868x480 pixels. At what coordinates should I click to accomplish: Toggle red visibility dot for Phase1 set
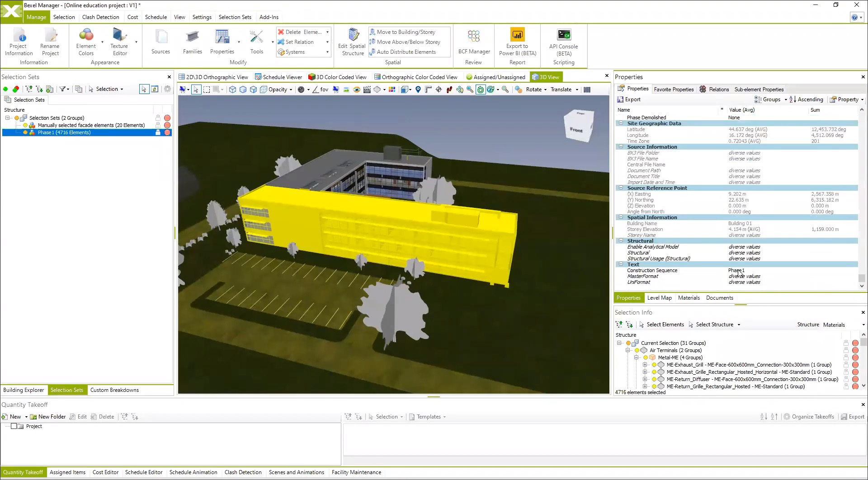click(x=167, y=132)
